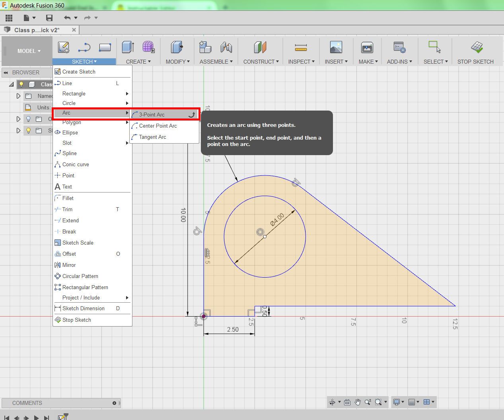Toggle visibility bulb of the top component

(x=21, y=84)
